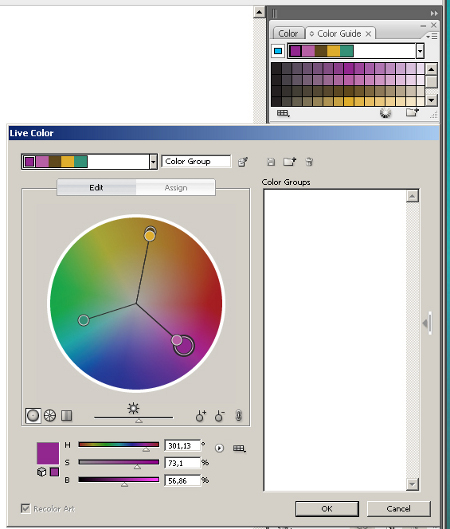The width and height of the screenshot is (450, 529).
Task: Click the Remove Color tool icon
Action: pos(220,416)
